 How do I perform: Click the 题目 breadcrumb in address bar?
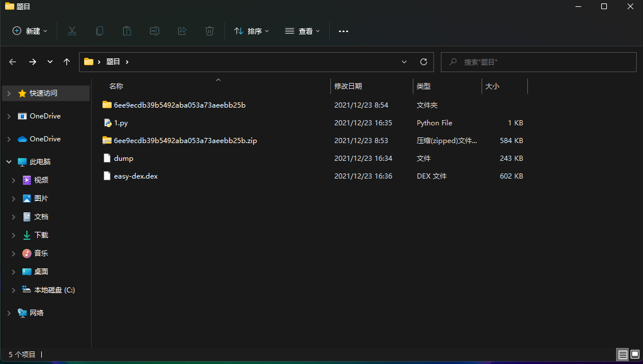pyautogui.click(x=113, y=62)
